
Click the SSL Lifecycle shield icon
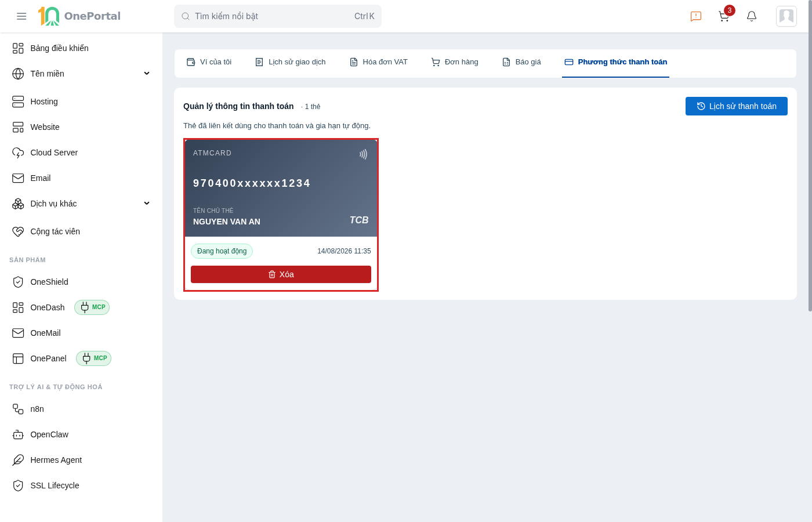pos(18,485)
